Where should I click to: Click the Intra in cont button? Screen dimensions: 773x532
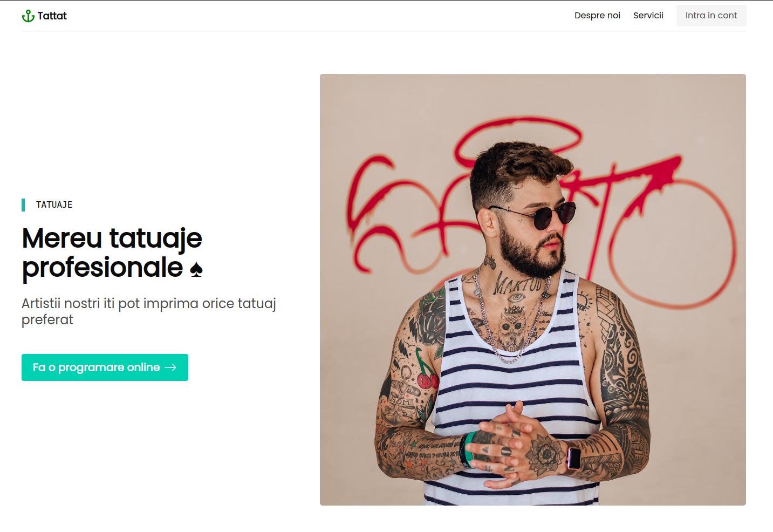(711, 16)
